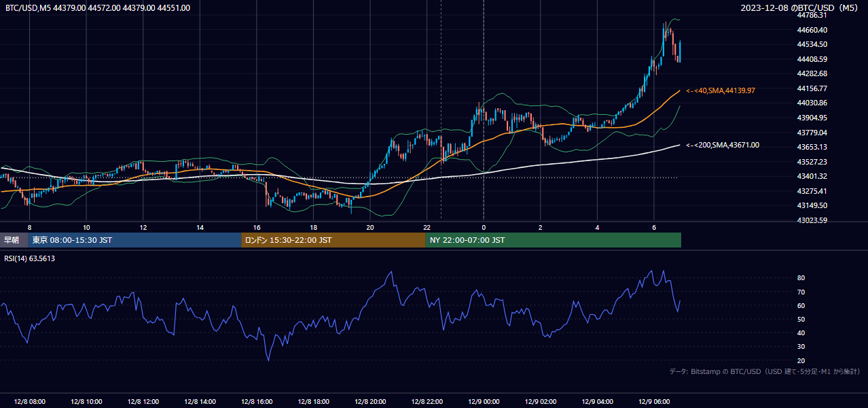Click the 12/8 16:00 time axis label

257,401
